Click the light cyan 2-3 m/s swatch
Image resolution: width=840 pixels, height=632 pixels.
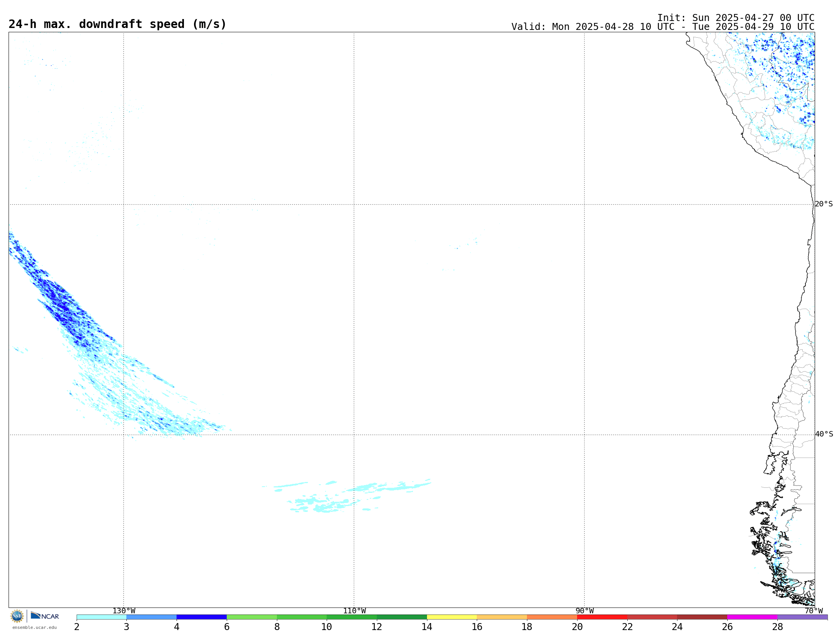(x=101, y=617)
